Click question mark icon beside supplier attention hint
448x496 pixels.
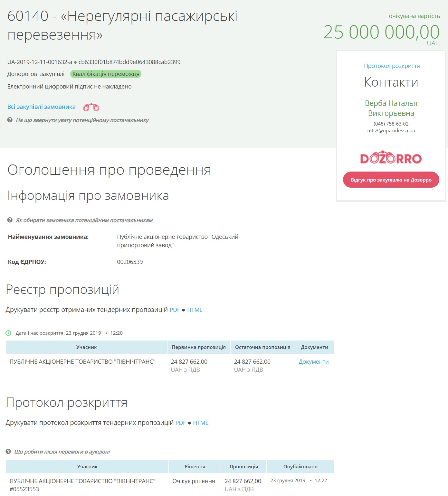[10, 120]
